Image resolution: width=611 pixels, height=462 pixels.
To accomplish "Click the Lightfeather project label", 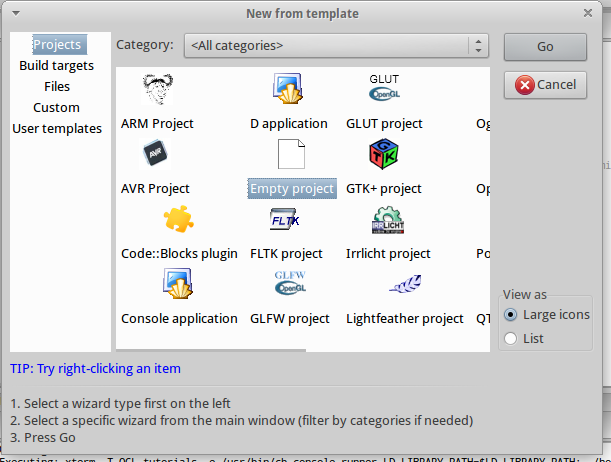I will [405, 319].
